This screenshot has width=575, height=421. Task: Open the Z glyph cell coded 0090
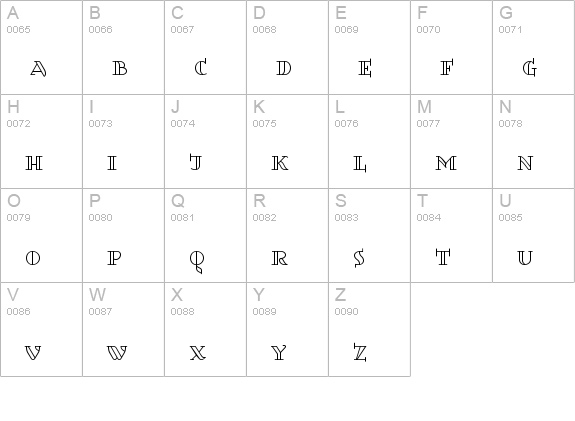pyautogui.click(x=369, y=329)
